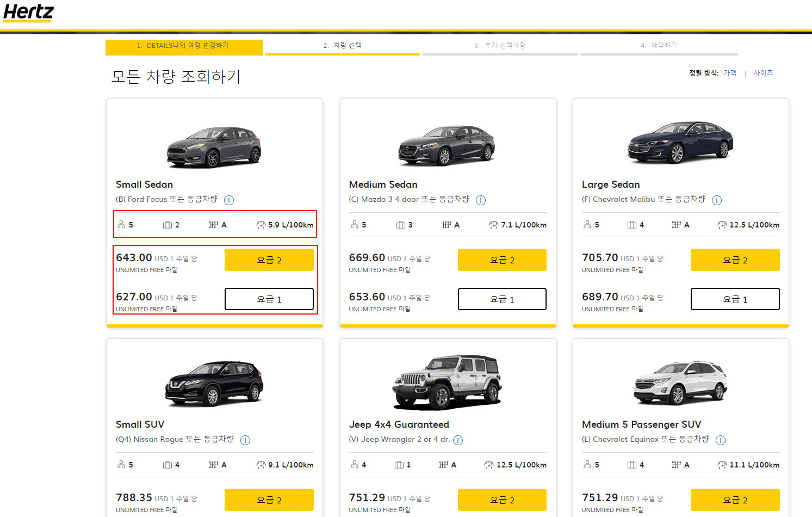The width and height of the screenshot is (812, 517).
Task: Click transmission icon on Small Sedan card
Action: 214,225
